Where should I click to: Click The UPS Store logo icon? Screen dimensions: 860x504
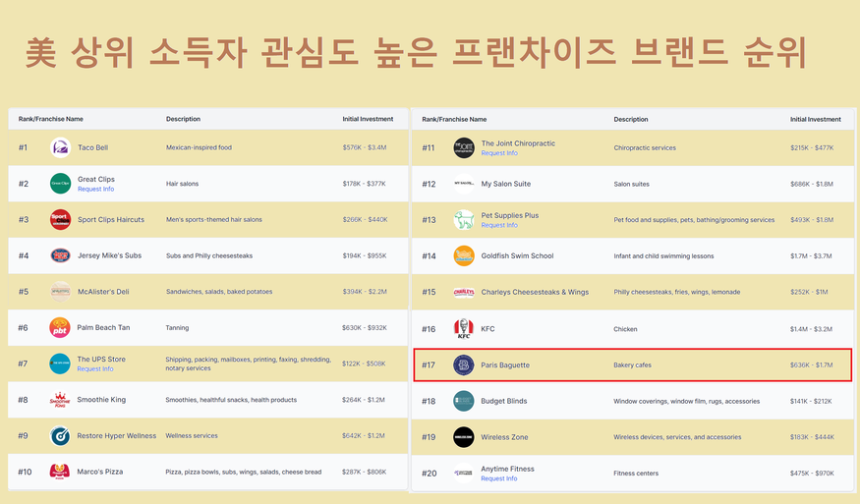coord(60,364)
